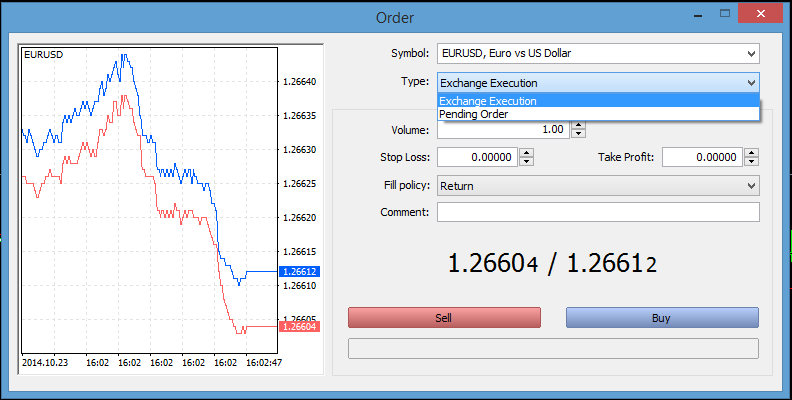The height and width of the screenshot is (400, 792).
Task: Click the blue Buy button
Action: point(662,318)
